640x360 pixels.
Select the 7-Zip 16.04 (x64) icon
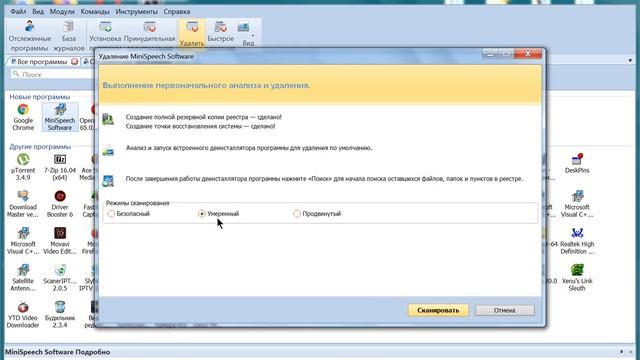pos(60,167)
